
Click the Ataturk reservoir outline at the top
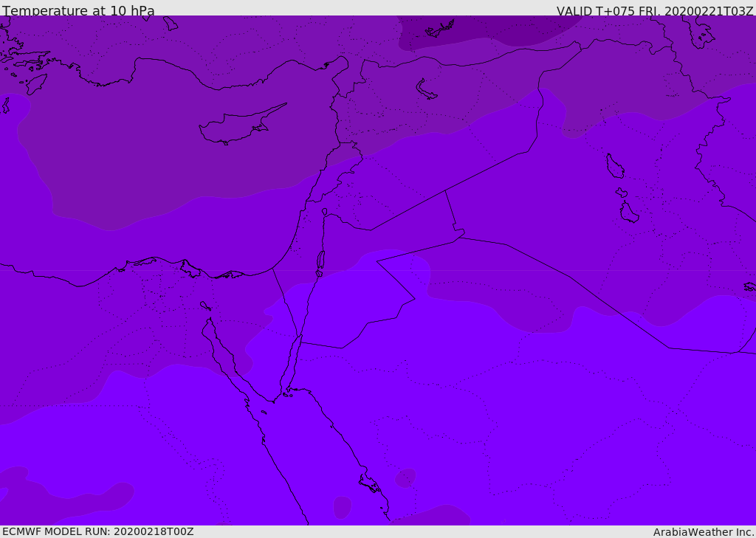tap(439, 30)
